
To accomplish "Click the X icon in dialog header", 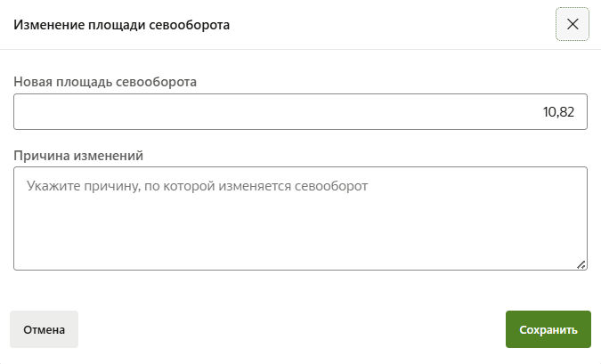I will tap(572, 24).
